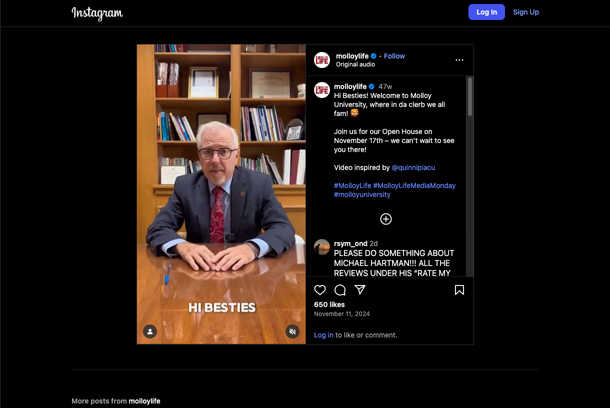Open the three-dot more options menu
The width and height of the screenshot is (610, 408).
pyautogui.click(x=459, y=60)
